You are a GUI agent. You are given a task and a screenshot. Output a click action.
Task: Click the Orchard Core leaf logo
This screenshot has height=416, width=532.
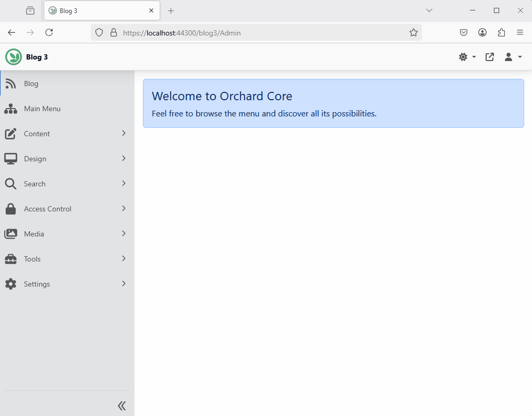click(14, 57)
